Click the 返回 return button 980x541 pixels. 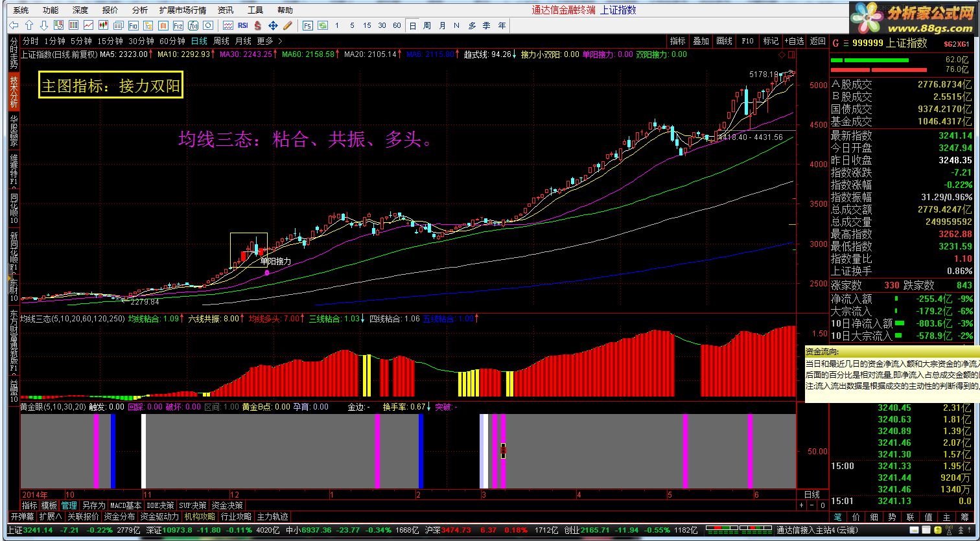[x=818, y=41]
